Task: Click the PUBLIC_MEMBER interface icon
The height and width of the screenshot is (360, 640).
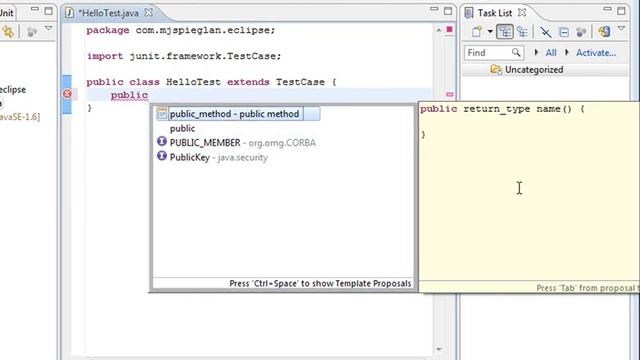Action: (162, 141)
